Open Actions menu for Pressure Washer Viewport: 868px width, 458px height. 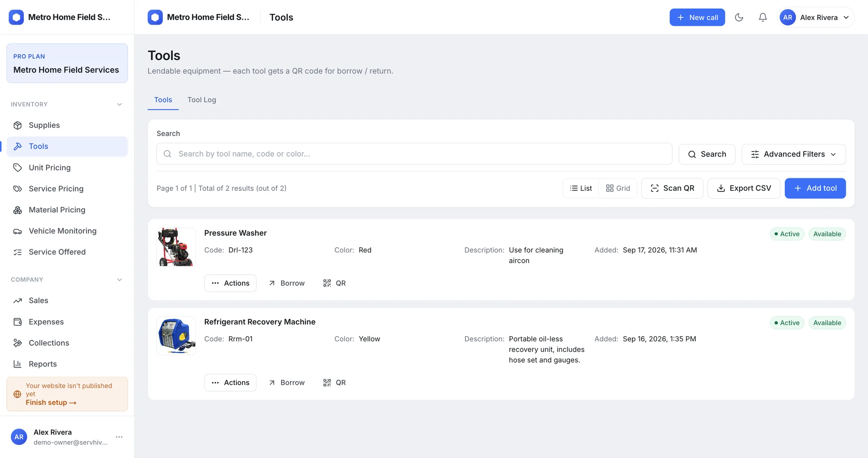click(x=230, y=283)
